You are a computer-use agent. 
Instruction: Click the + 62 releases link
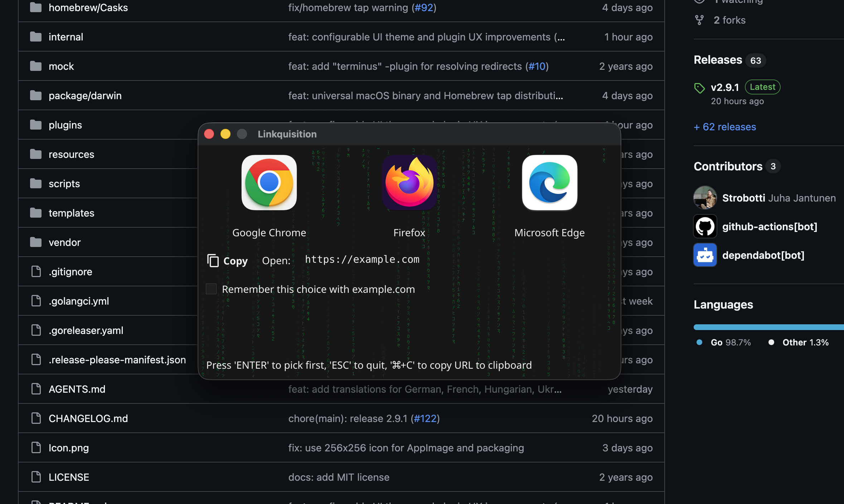point(725,127)
